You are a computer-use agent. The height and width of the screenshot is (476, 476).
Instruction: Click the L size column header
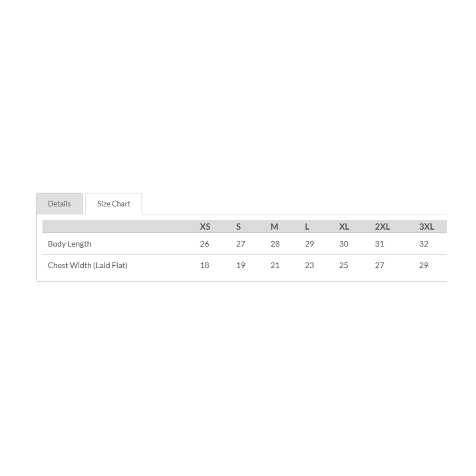point(307,227)
